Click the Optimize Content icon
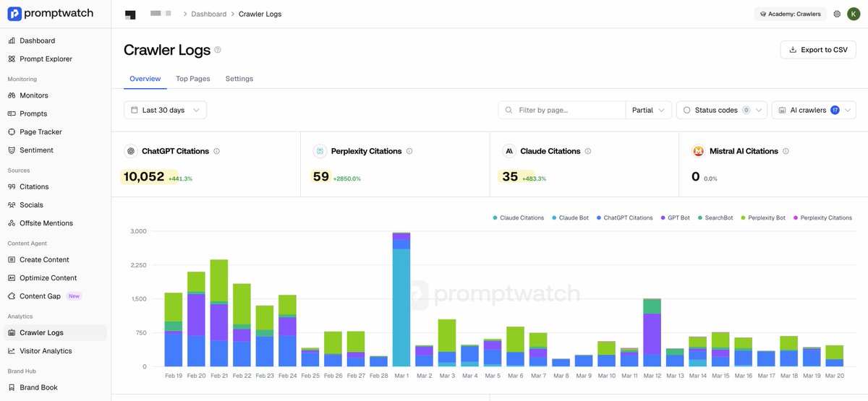868x401 pixels. (12, 277)
